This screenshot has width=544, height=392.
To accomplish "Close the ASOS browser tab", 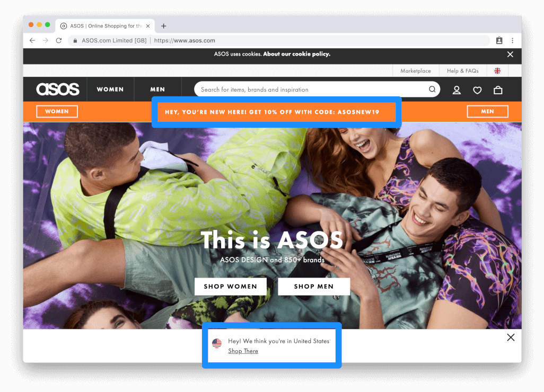I will pyautogui.click(x=148, y=26).
